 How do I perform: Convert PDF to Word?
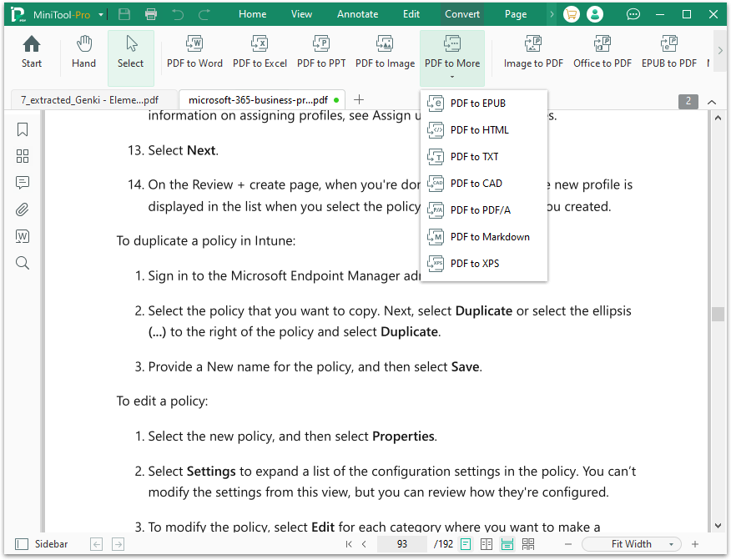(x=194, y=52)
